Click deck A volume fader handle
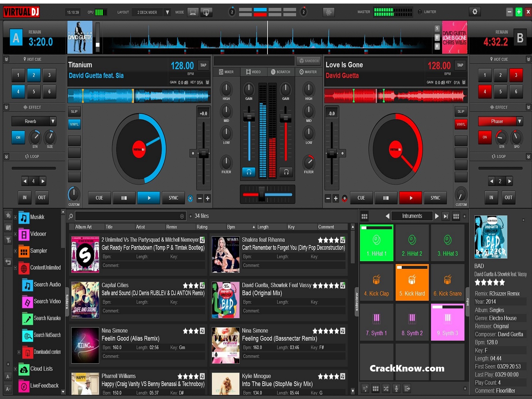The image size is (532, 399). coord(249,118)
